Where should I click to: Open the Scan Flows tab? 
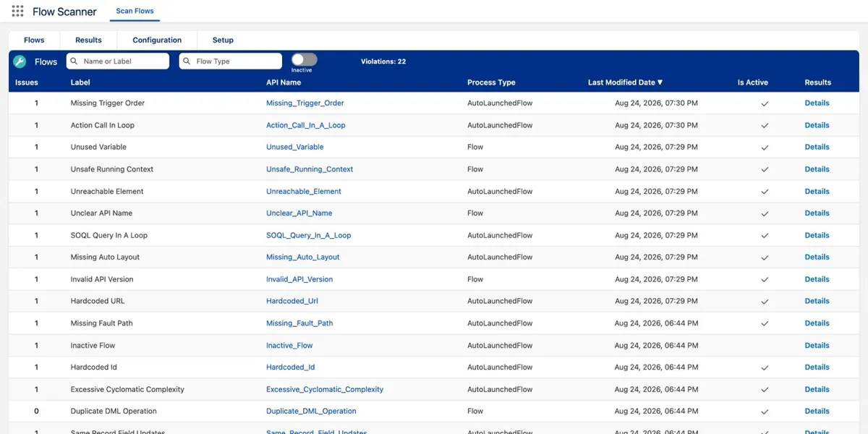pyautogui.click(x=135, y=12)
